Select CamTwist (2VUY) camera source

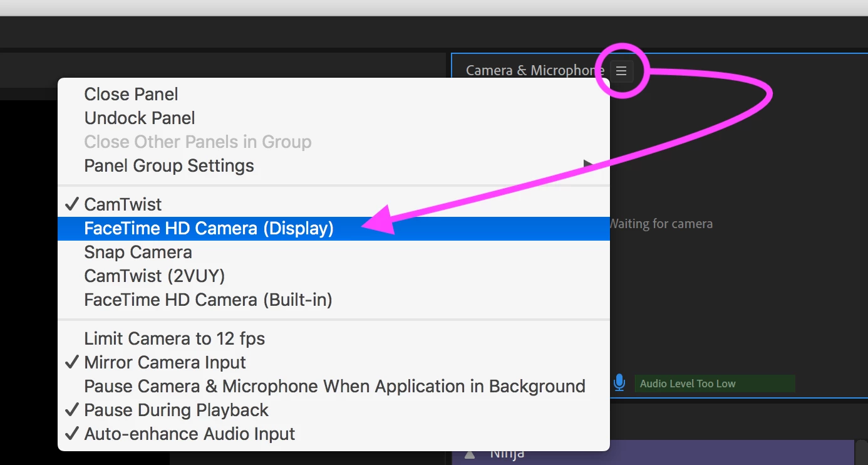tap(333, 276)
